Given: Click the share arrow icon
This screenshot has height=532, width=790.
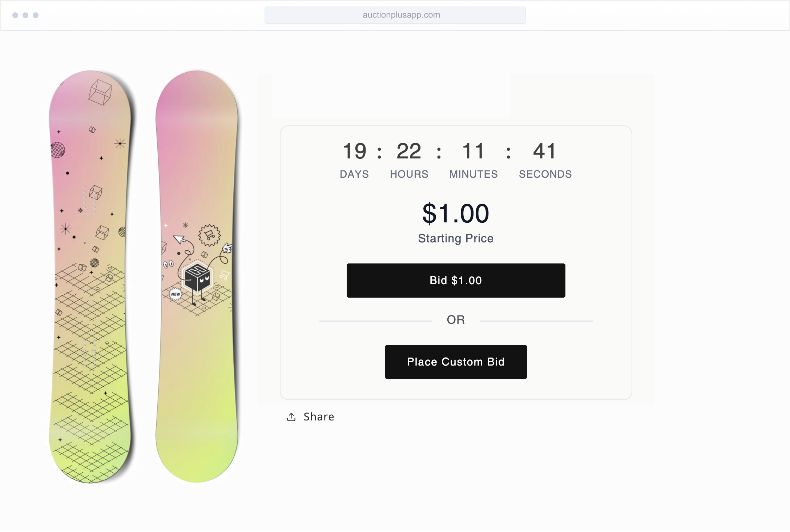Looking at the screenshot, I should coord(291,417).
